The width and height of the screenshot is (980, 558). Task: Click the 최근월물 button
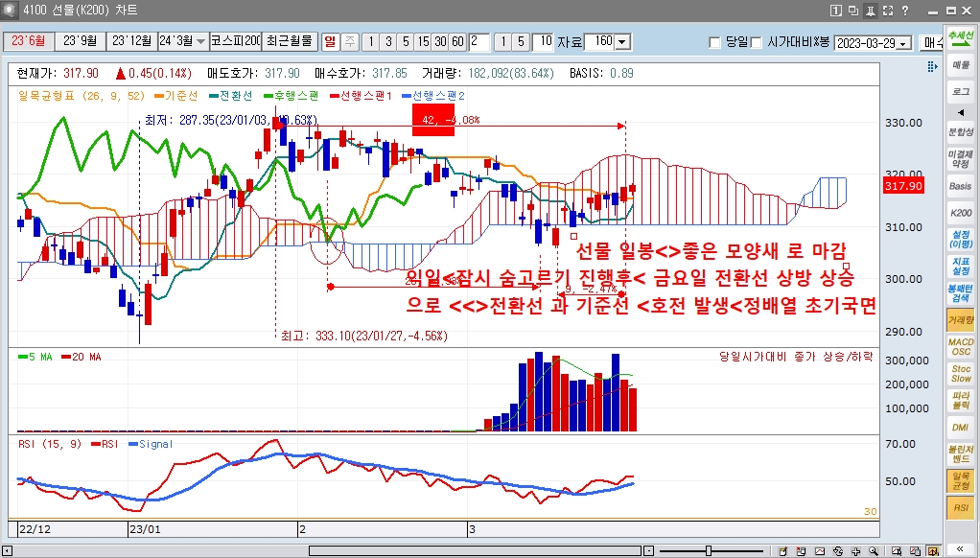(x=288, y=43)
